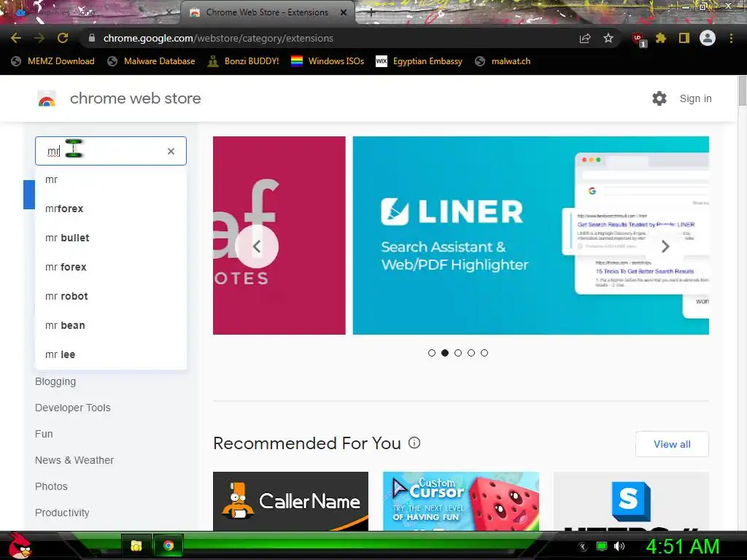Open Web Store settings gear
This screenshot has height=560, width=747.
point(659,98)
